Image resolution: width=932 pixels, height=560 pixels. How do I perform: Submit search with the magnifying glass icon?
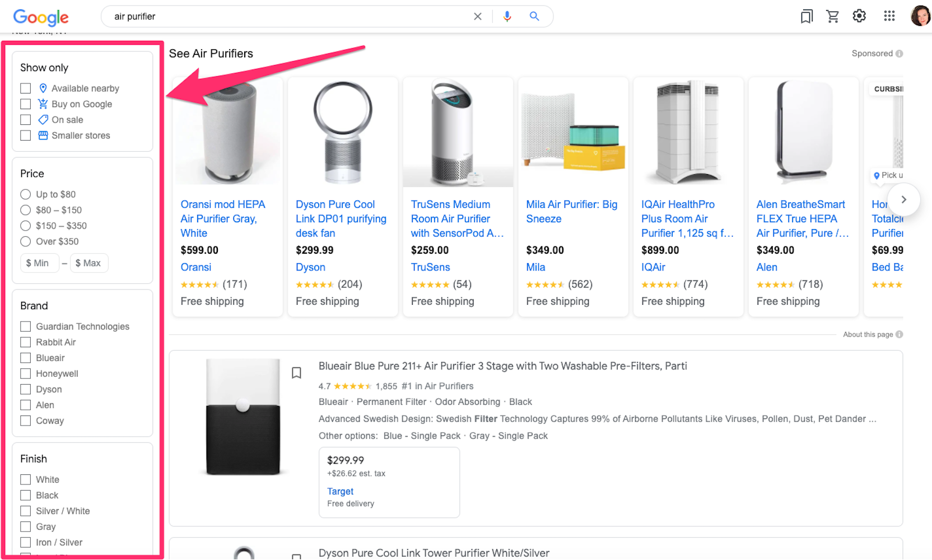point(534,17)
